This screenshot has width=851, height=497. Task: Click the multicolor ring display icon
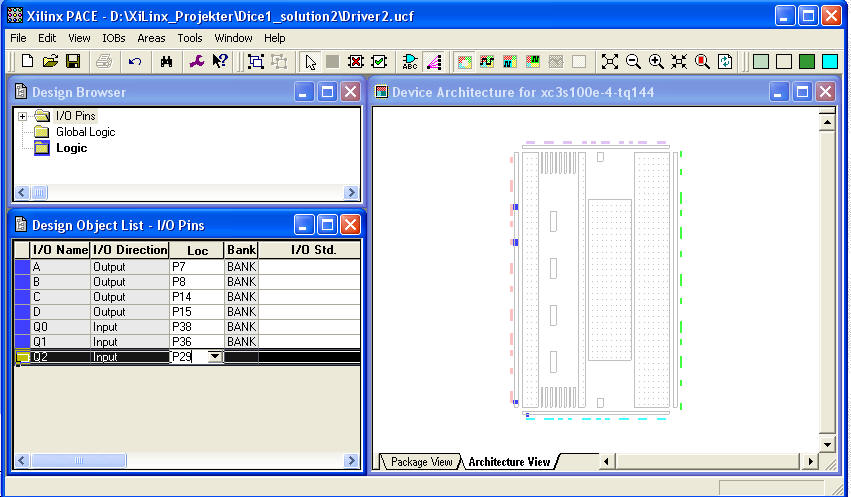[x=464, y=61]
